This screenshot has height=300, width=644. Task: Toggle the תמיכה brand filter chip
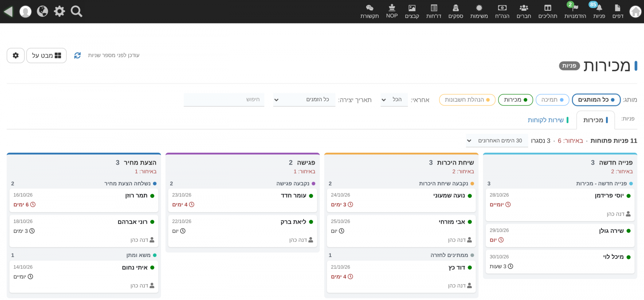(x=552, y=100)
